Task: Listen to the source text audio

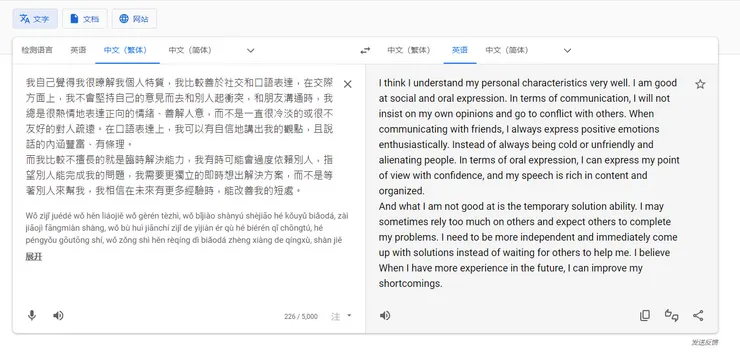Action: click(x=58, y=316)
